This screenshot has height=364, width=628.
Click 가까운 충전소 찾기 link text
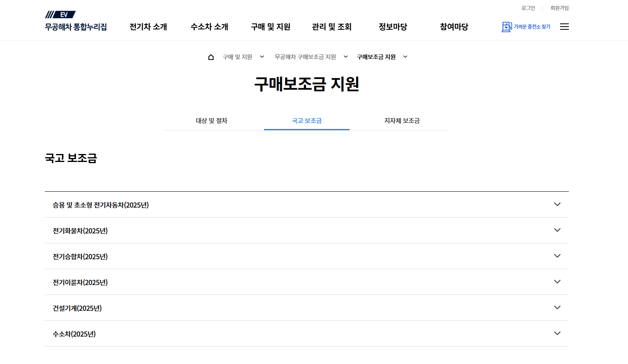[x=532, y=27]
